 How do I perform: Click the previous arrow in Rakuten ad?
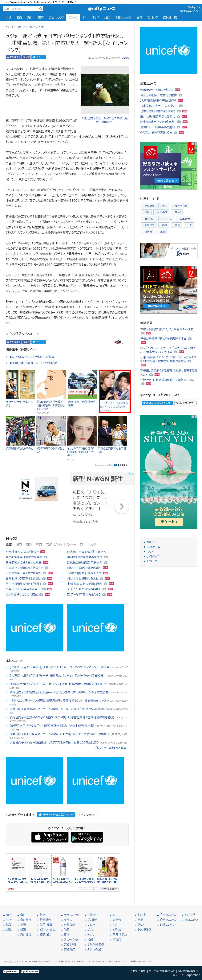pyautogui.click(x=83, y=889)
